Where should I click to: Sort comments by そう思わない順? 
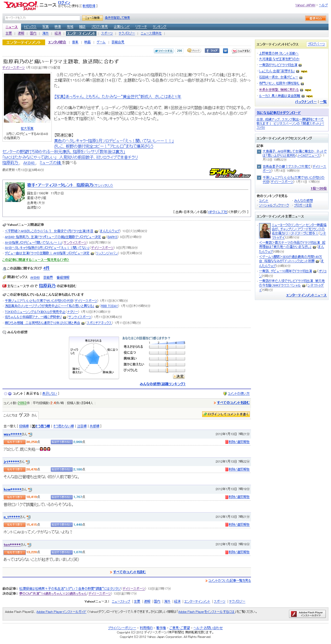(x=63, y=426)
